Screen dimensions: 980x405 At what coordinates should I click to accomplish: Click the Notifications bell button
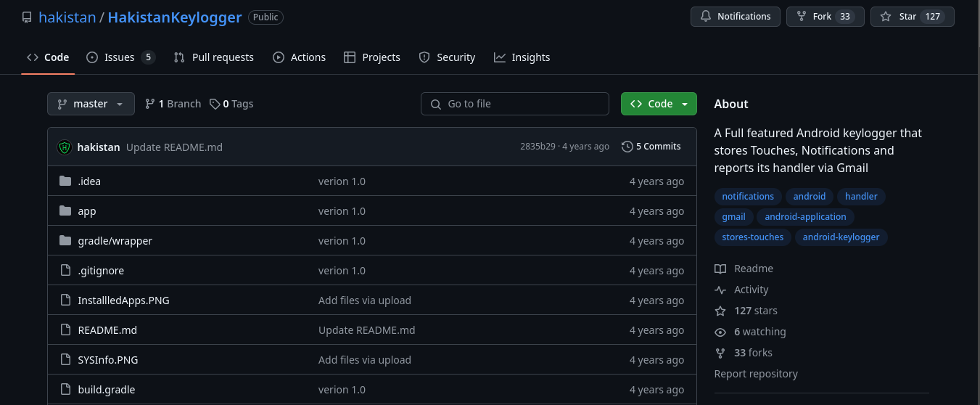[x=736, y=17]
